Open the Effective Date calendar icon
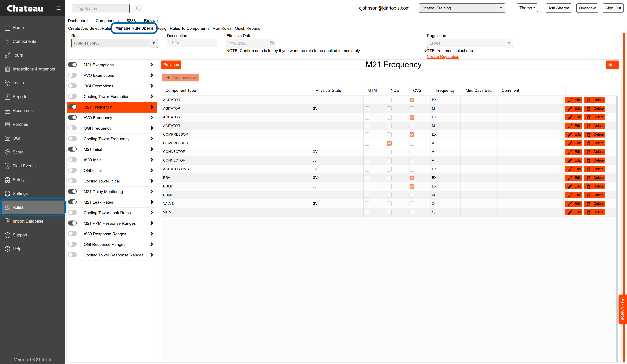 click(x=272, y=43)
